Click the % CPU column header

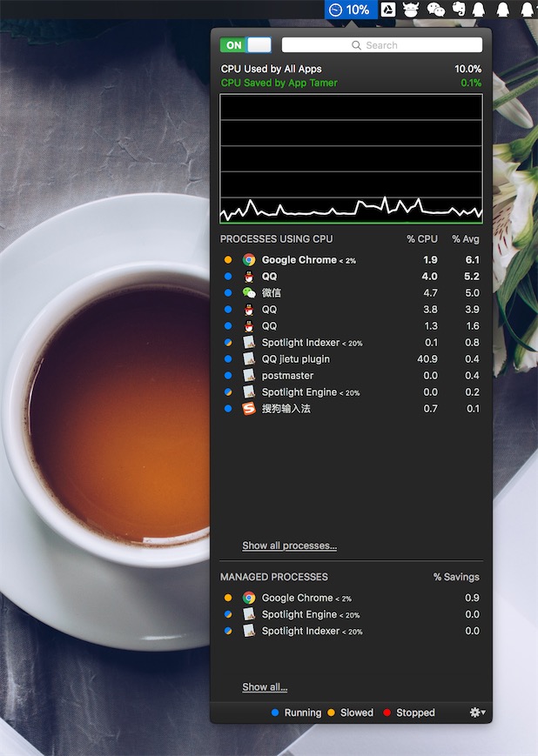click(421, 238)
